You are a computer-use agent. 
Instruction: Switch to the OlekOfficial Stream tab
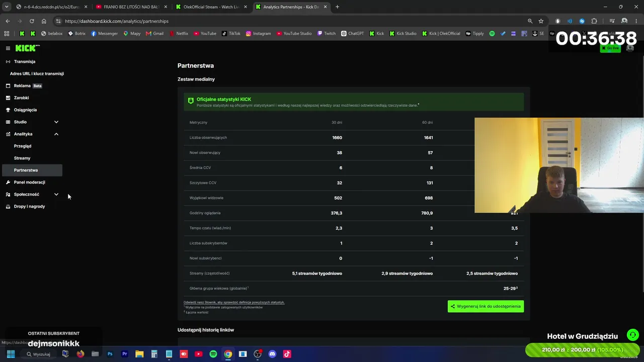[x=211, y=7]
